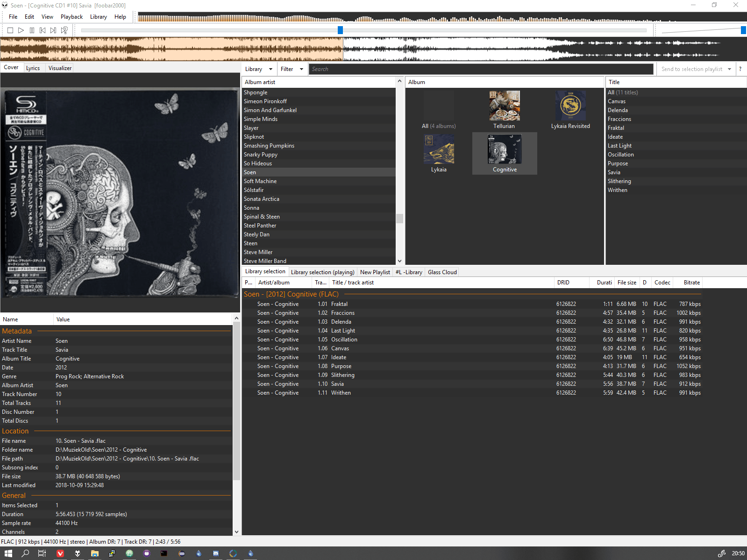
Task: Click the volume slider handle
Action: pyautogui.click(x=743, y=30)
